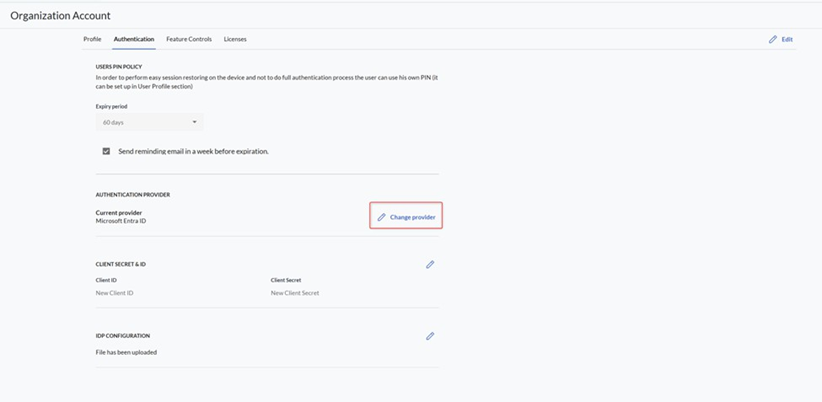This screenshot has width=822, height=402.
Task: Click the 'File has been uploaded' status text
Action: 126,352
